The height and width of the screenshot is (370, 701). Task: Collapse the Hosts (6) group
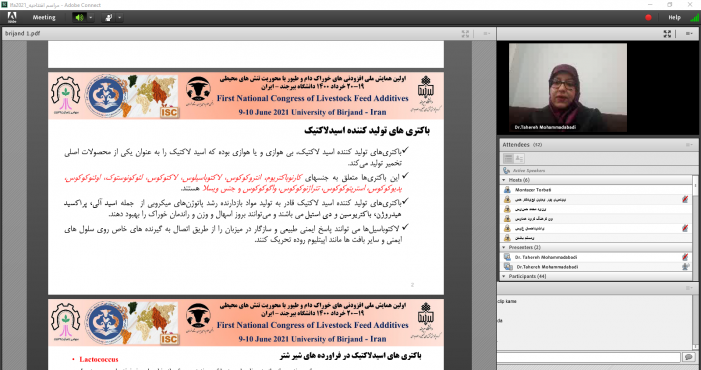pyautogui.click(x=504, y=180)
